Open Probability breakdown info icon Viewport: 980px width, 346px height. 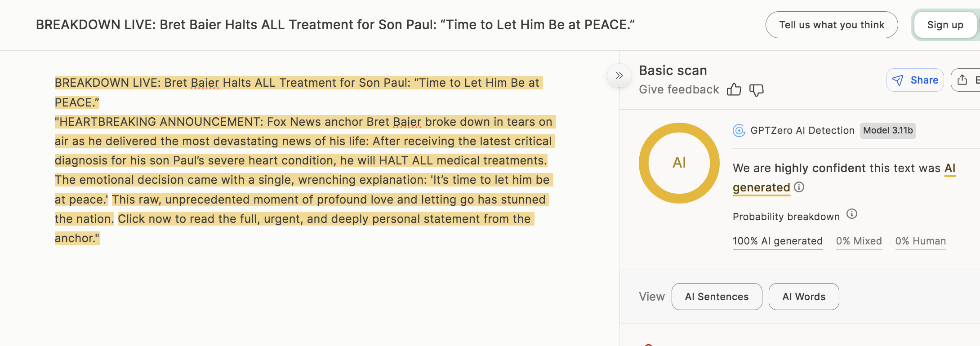[851, 214]
